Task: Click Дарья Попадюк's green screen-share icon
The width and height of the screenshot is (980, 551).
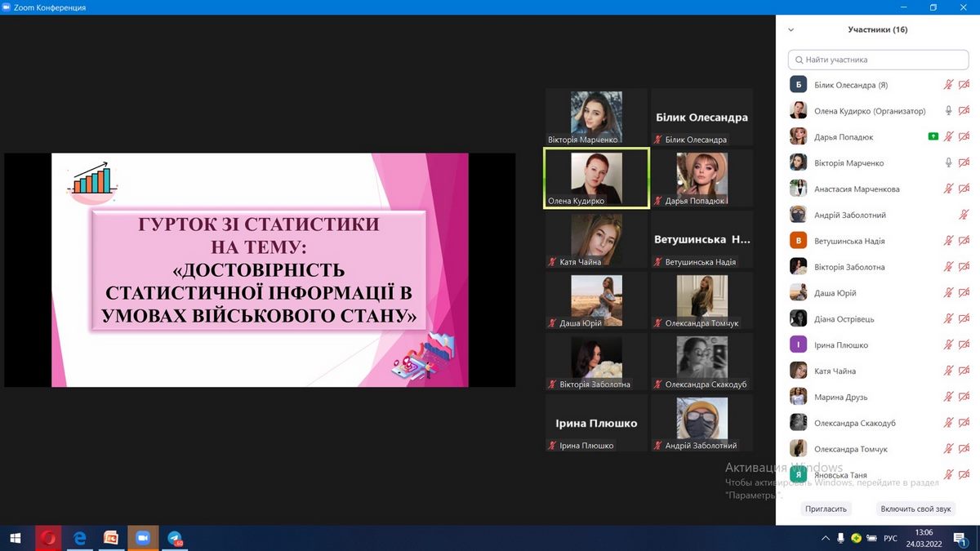Action: point(933,137)
